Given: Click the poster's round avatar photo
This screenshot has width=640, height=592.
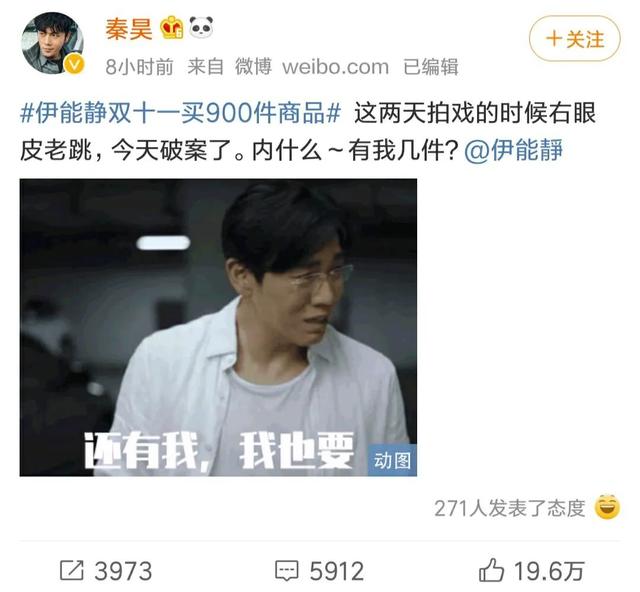Looking at the screenshot, I should (x=52, y=43).
